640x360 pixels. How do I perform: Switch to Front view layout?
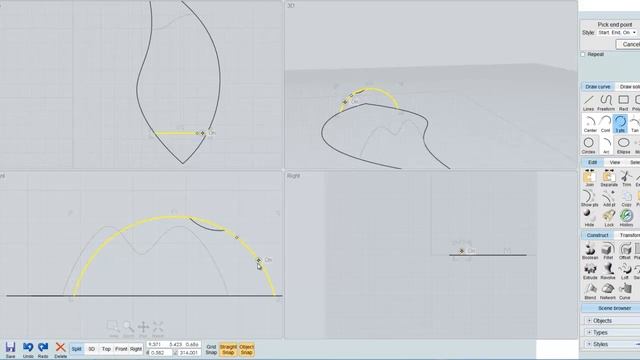[121, 349]
